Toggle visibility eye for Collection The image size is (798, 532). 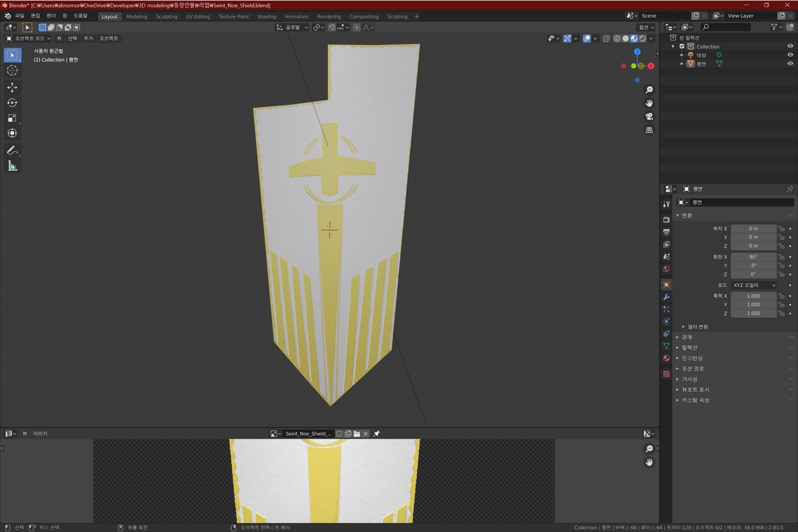[790, 46]
